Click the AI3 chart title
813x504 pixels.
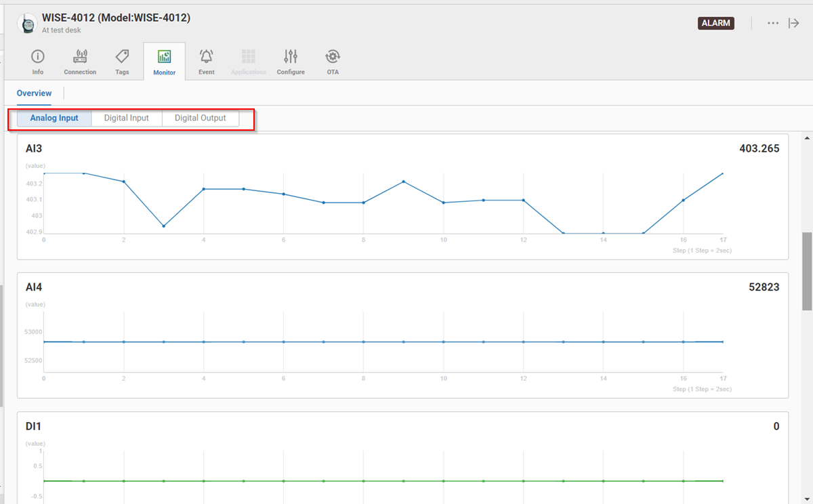34,148
